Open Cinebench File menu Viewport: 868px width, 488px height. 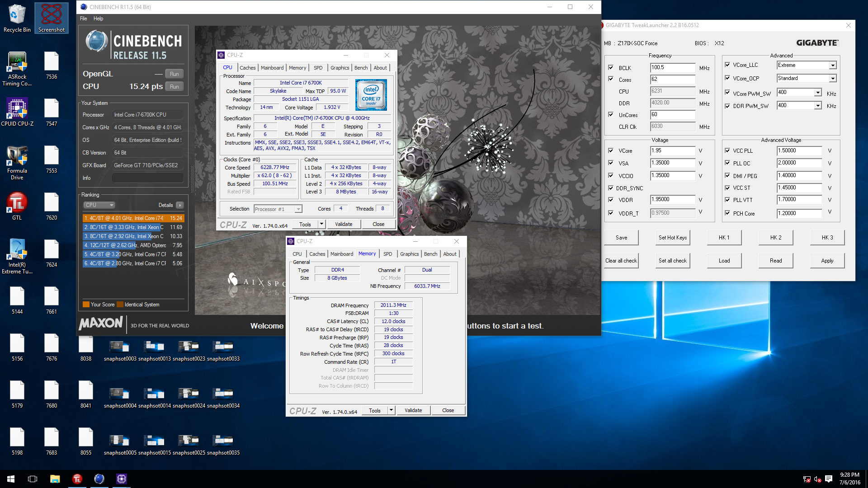tap(84, 19)
